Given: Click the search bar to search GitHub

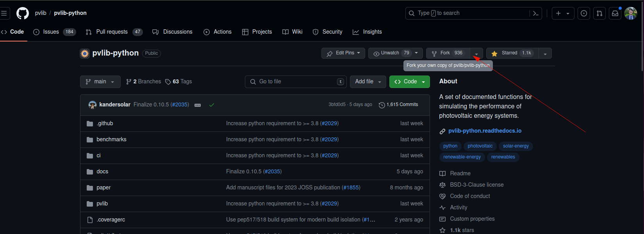Looking at the screenshot, I should 467,13.
